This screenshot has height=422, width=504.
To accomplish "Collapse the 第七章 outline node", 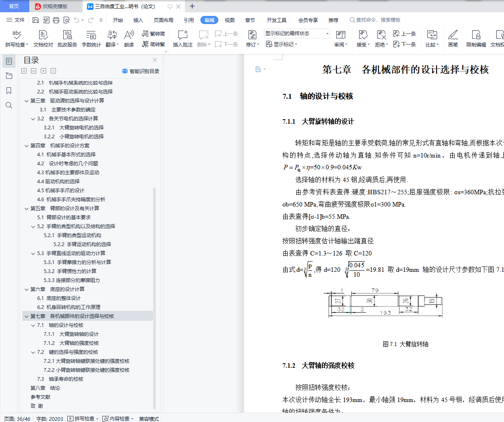I will [27, 316].
